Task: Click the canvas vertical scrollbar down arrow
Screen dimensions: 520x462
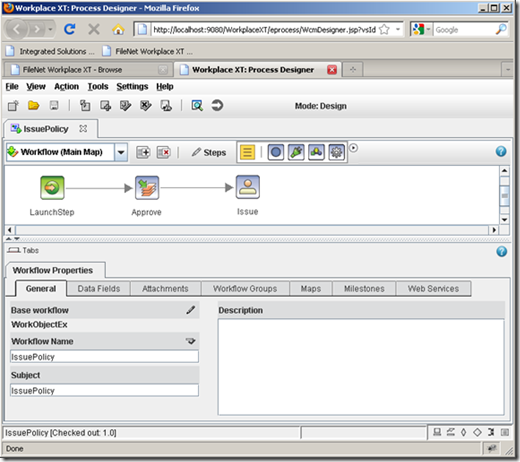Action: (505, 220)
